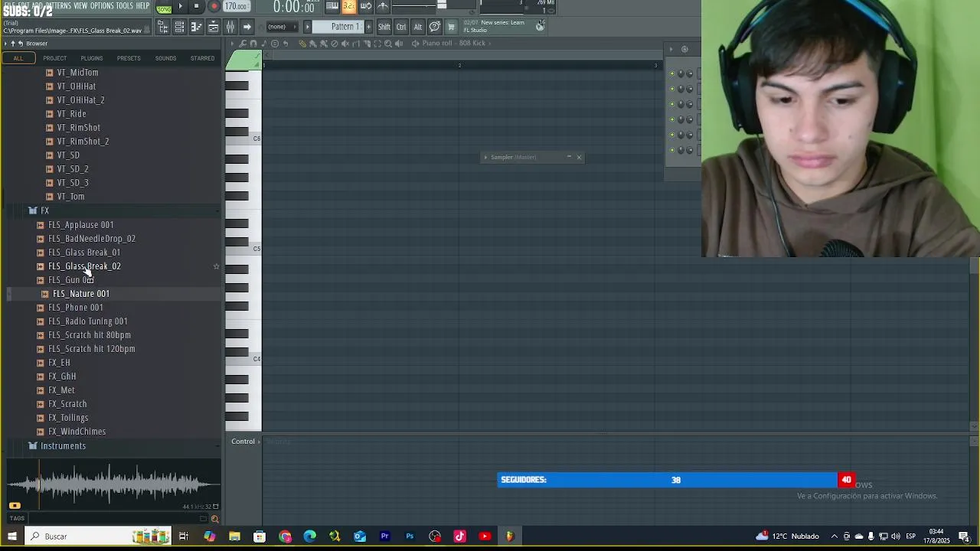Image resolution: width=980 pixels, height=551 pixels.
Task: Open the Piano roll view icon in toolbar
Action: click(x=196, y=27)
